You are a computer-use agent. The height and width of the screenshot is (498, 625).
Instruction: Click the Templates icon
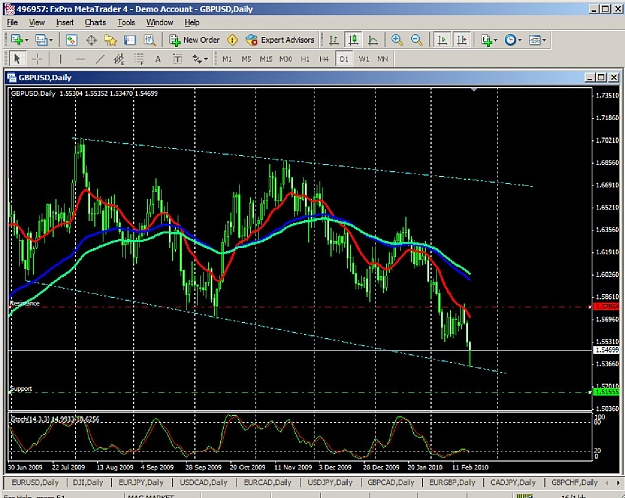pos(535,40)
